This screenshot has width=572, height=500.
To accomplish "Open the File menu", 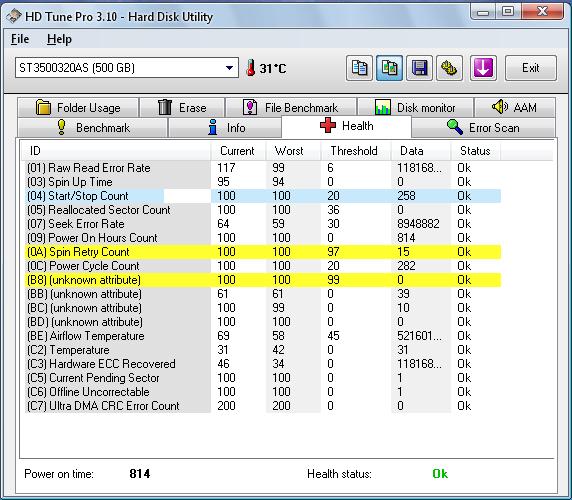I will (x=20, y=39).
